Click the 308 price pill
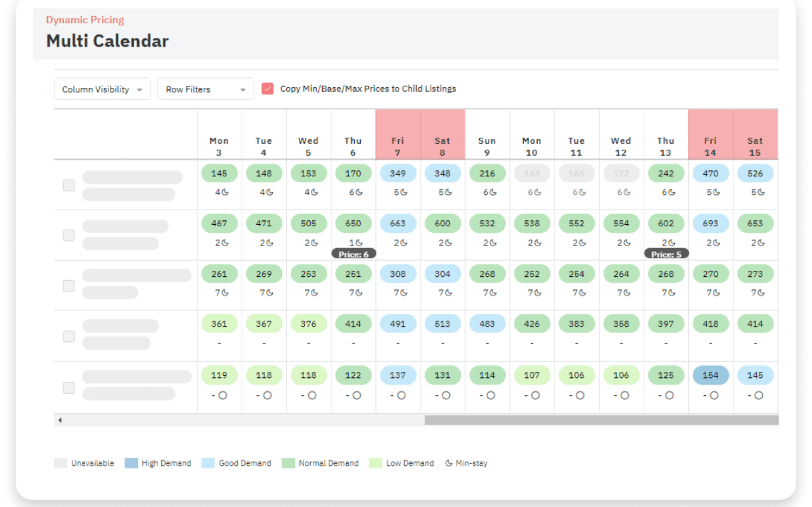 [398, 273]
